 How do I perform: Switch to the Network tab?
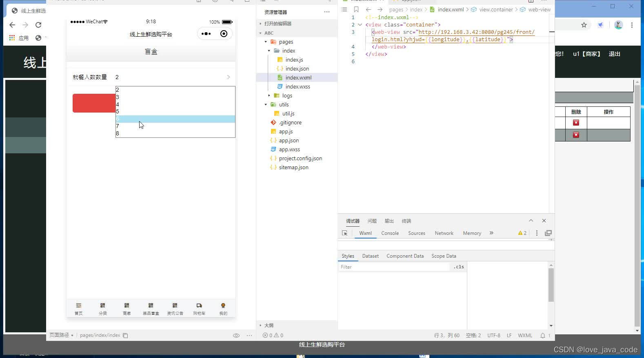click(444, 233)
